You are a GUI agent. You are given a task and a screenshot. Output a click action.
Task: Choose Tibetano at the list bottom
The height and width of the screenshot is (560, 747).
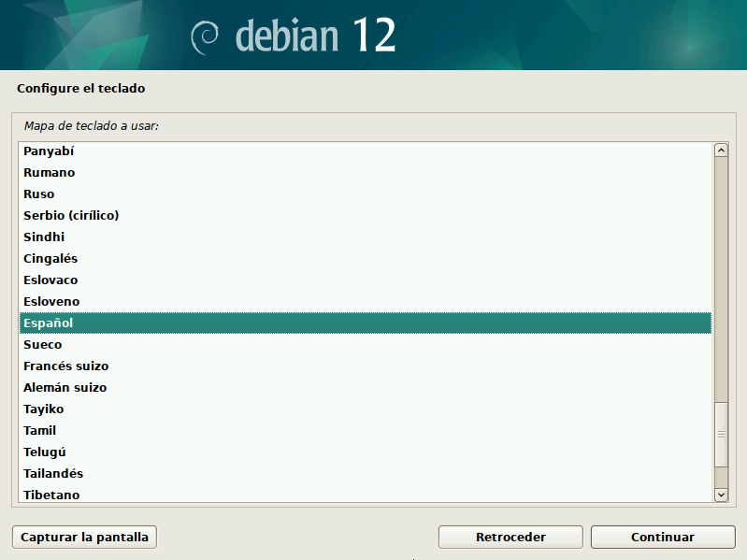(x=51, y=495)
